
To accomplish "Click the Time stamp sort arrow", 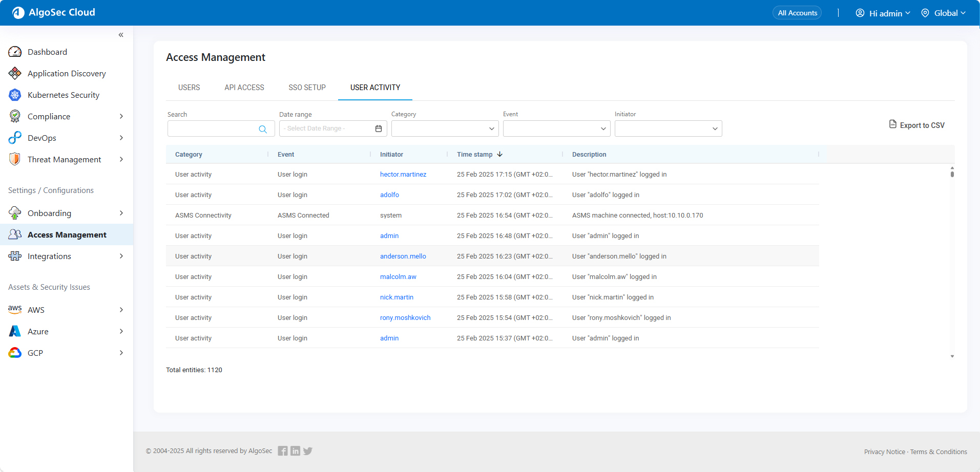I will point(499,154).
